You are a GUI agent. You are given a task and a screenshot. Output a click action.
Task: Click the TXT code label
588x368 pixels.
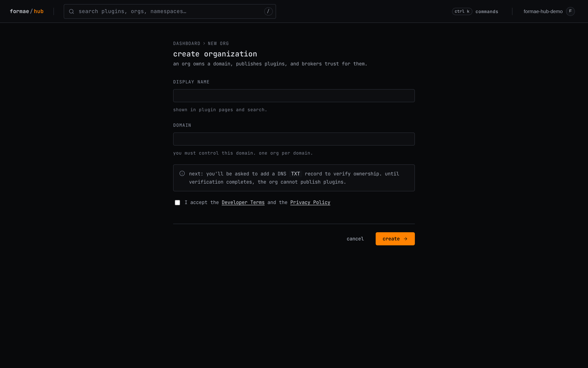tap(295, 174)
